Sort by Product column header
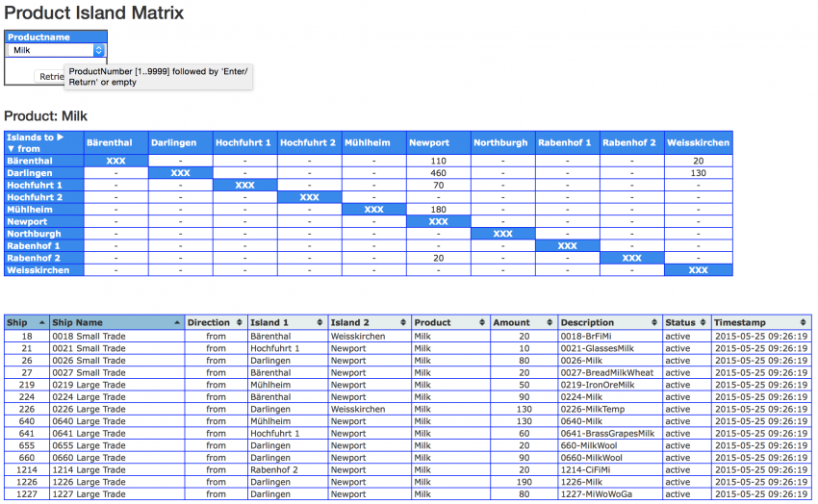The height and width of the screenshot is (504, 818). coord(450,322)
